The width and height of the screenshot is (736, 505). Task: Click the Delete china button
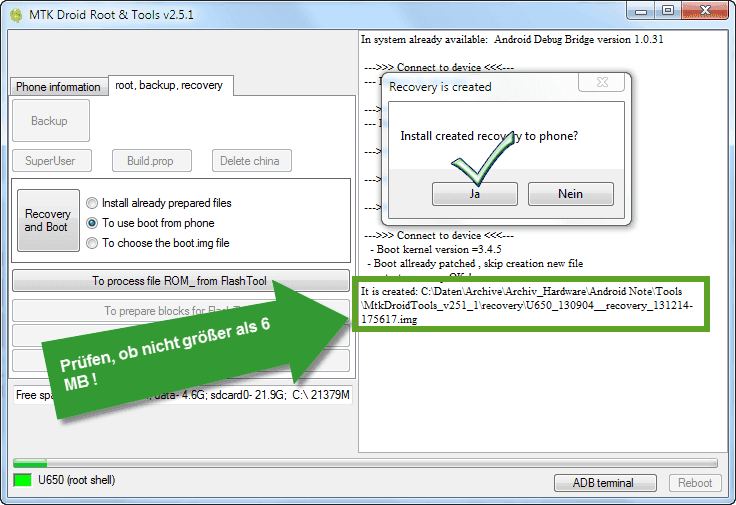pyautogui.click(x=252, y=161)
